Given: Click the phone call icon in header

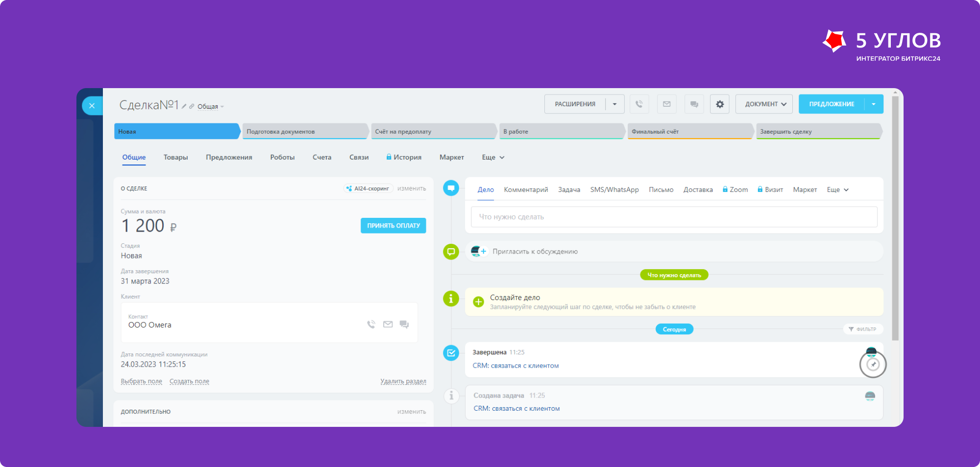Looking at the screenshot, I should click(639, 104).
